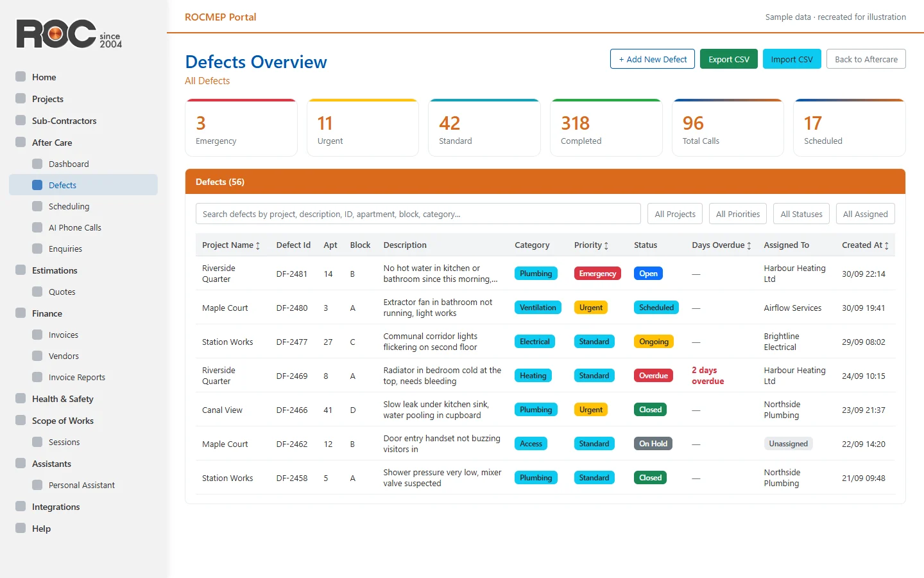Click the Ventilation category badge
Image resolution: width=924 pixels, height=578 pixels.
click(538, 308)
